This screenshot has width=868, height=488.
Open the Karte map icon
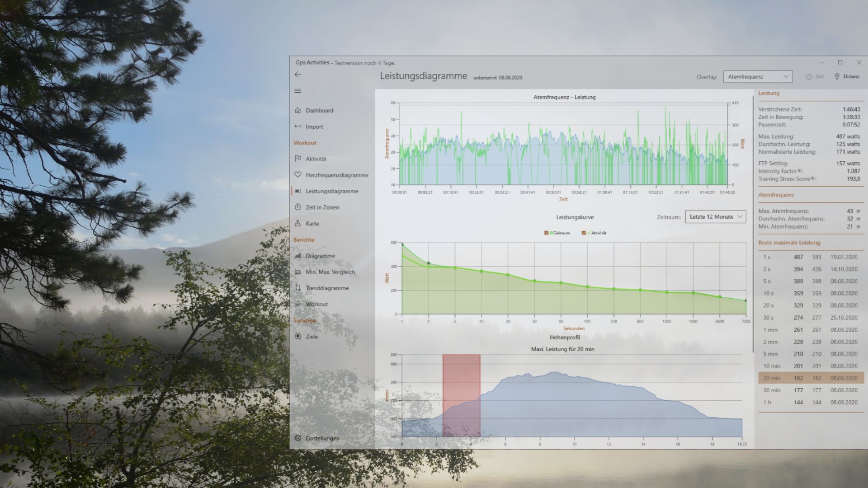pos(297,224)
